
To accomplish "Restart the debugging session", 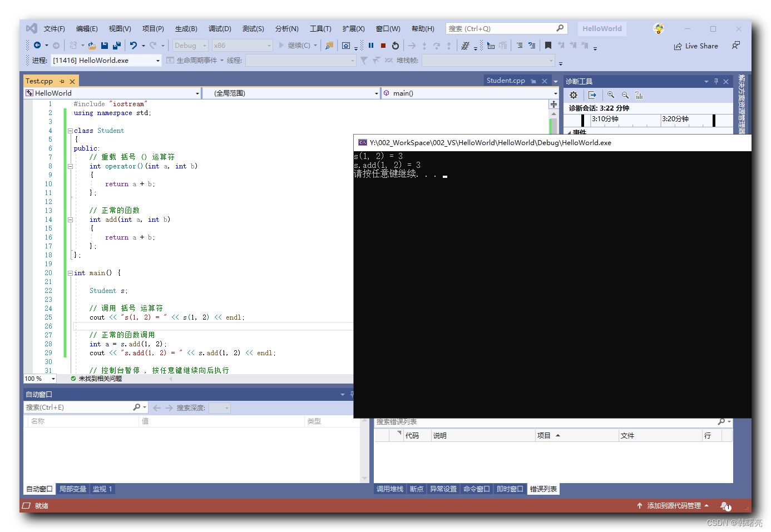I will pyautogui.click(x=396, y=46).
